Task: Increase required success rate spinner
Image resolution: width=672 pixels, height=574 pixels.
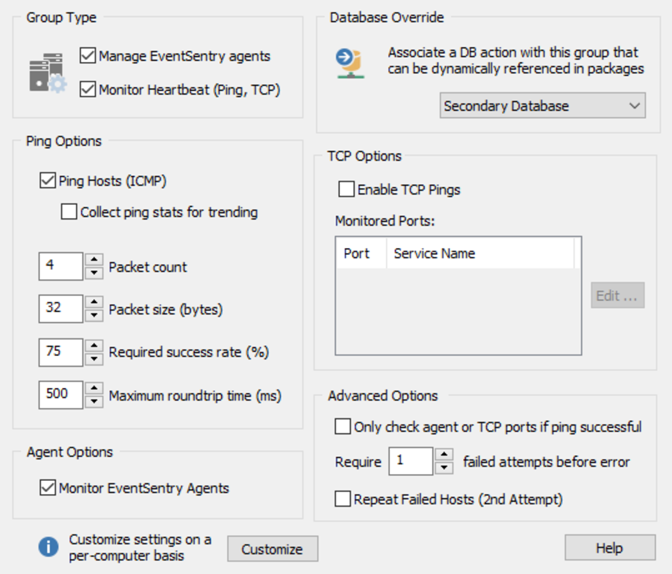Action: (x=94, y=346)
